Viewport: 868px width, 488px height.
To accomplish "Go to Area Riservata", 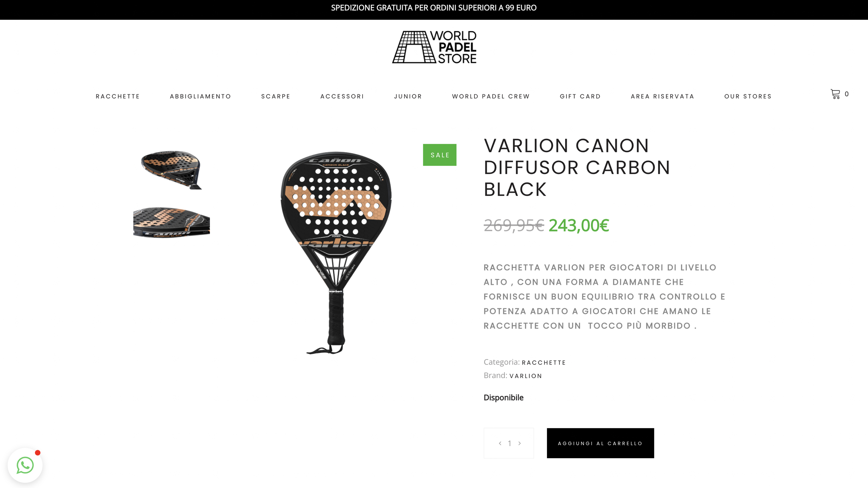I will [x=662, y=96].
